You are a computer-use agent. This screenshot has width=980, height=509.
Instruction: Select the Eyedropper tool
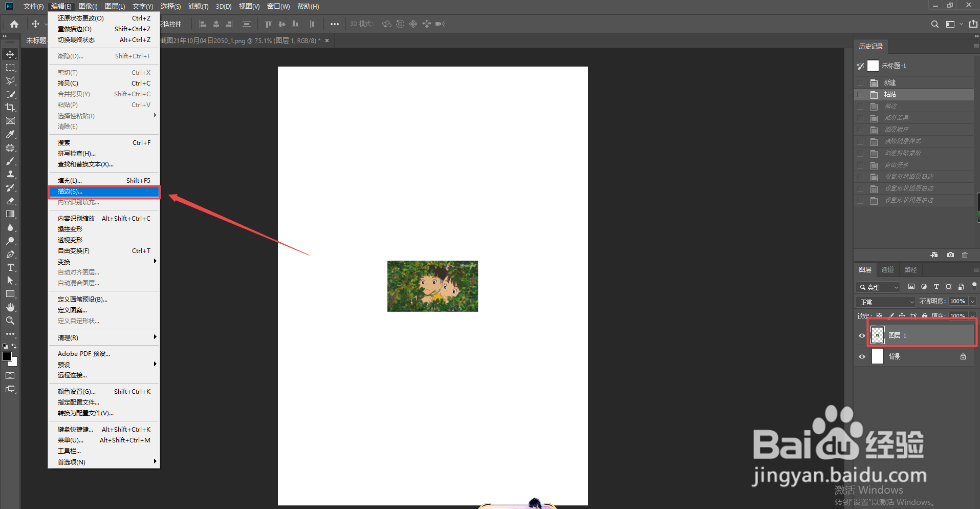[10, 134]
